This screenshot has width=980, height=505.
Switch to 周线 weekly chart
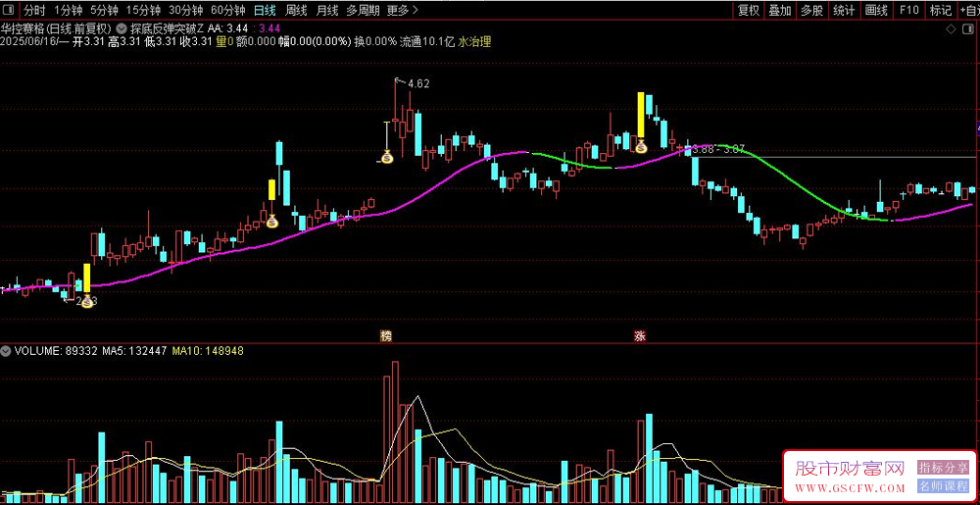pyautogui.click(x=296, y=10)
